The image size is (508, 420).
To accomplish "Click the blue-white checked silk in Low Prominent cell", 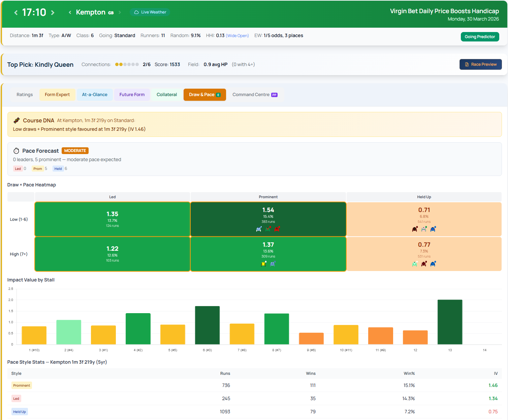I will (x=259, y=229).
